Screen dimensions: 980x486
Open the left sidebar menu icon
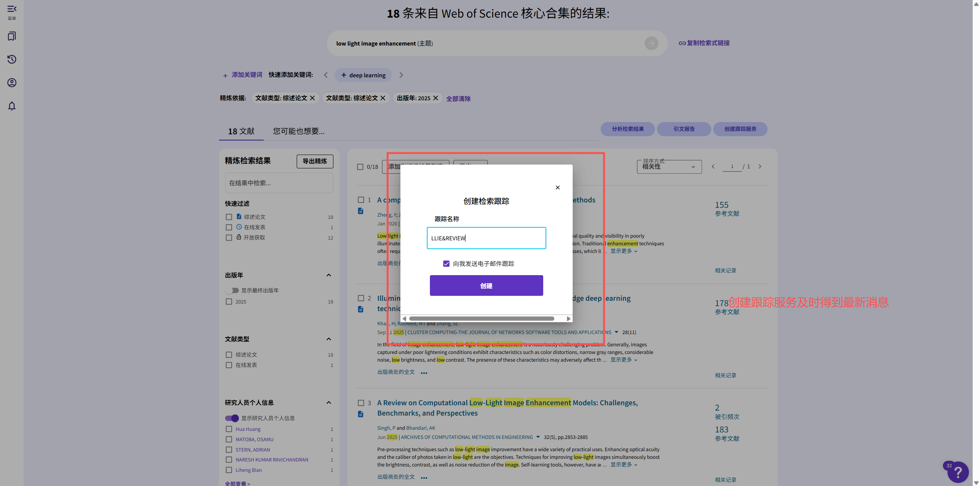(x=12, y=9)
